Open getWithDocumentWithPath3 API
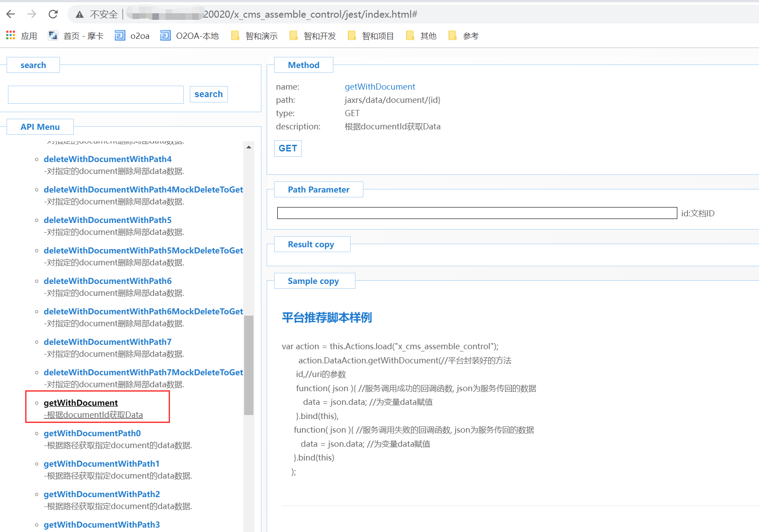759x532 pixels. click(102, 524)
